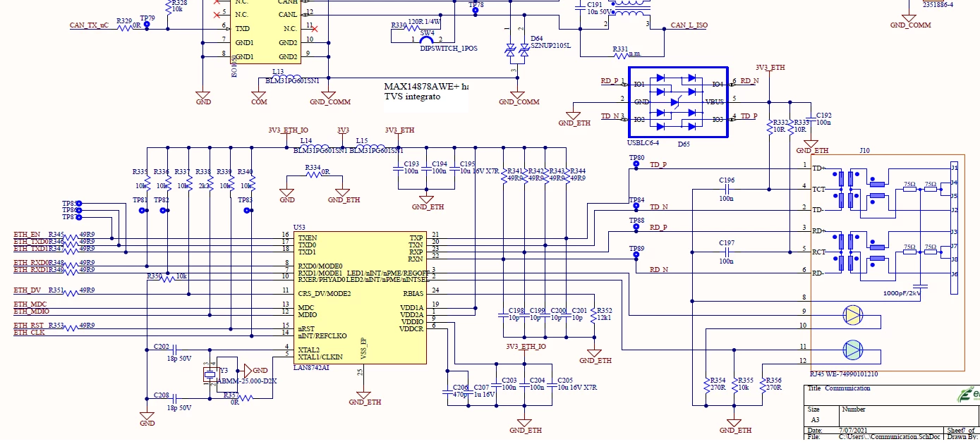Select capacitor C197 symbol

click(x=727, y=252)
